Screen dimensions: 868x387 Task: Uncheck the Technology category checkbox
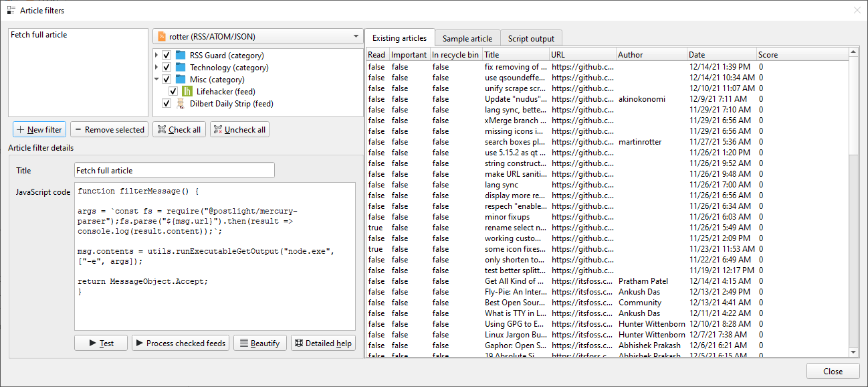coord(167,68)
